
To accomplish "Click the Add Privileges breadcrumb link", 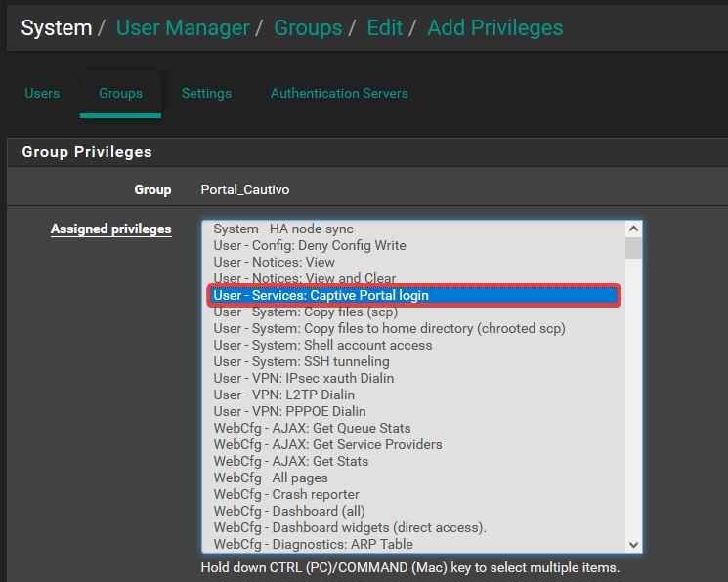I will (494, 27).
